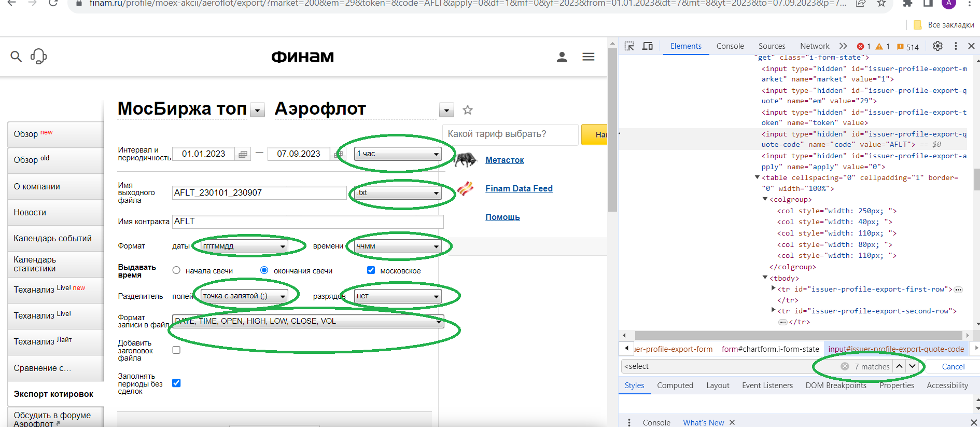Open the time format ччмм dropdown
The height and width of the screenshot is (427, 980).
pos(398,246)
